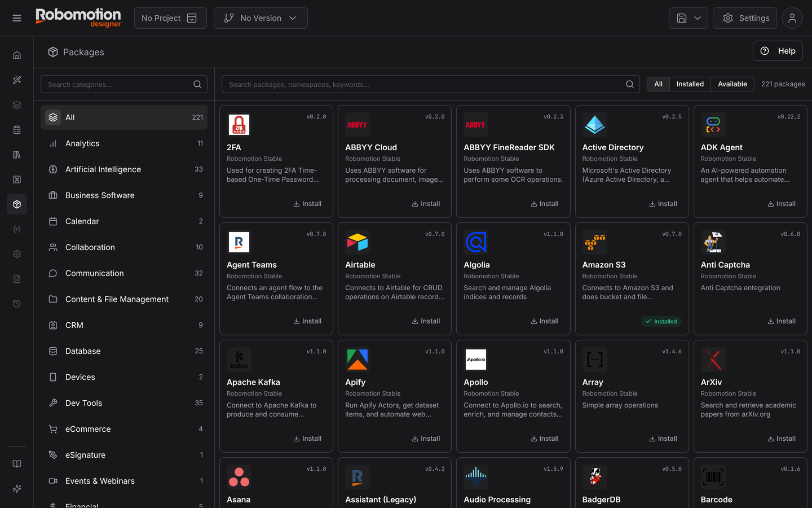Click the Apache Kafka package icon
812x508 pixels.
[x=239, y=360]
